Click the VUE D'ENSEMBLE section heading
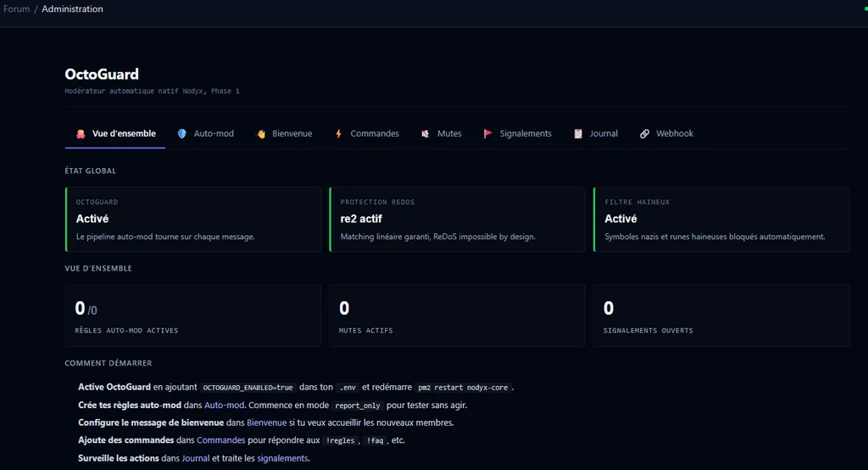The height and width of the screenshot is (470, 868). coord(98,268)
